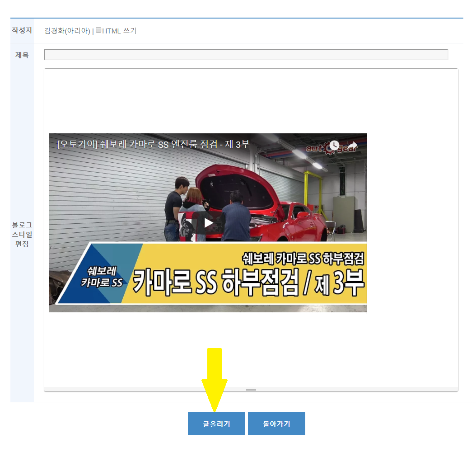The image size is (476, 452).
Task: Open the video title link 쉐보레 카마로 SS 엔진룸 점검
Action: [x=153, y=144]
